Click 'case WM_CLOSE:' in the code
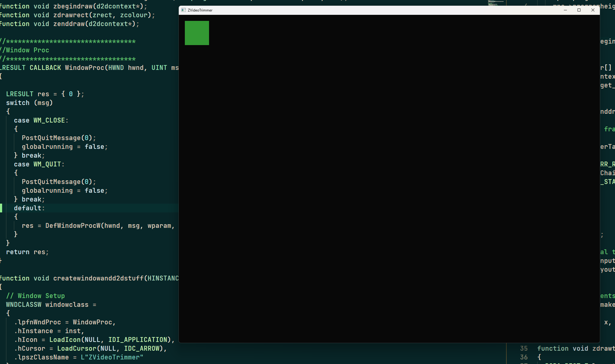The width and height of the screenshot is (615, 364). pos(41,120)
